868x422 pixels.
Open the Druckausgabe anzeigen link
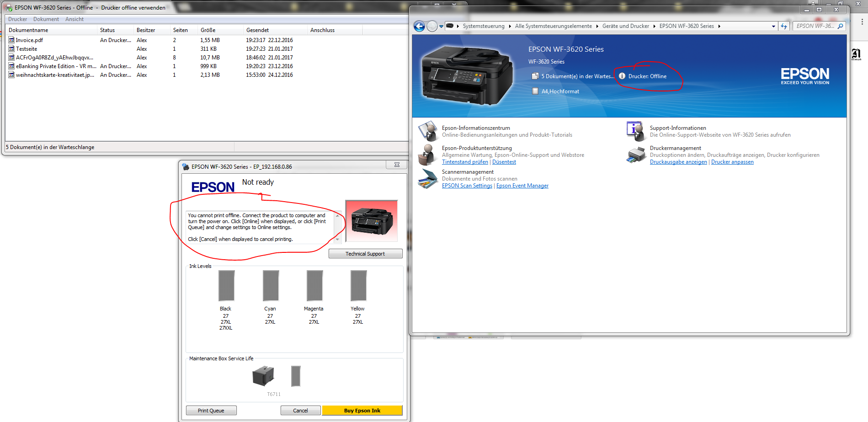coord(678,162)
